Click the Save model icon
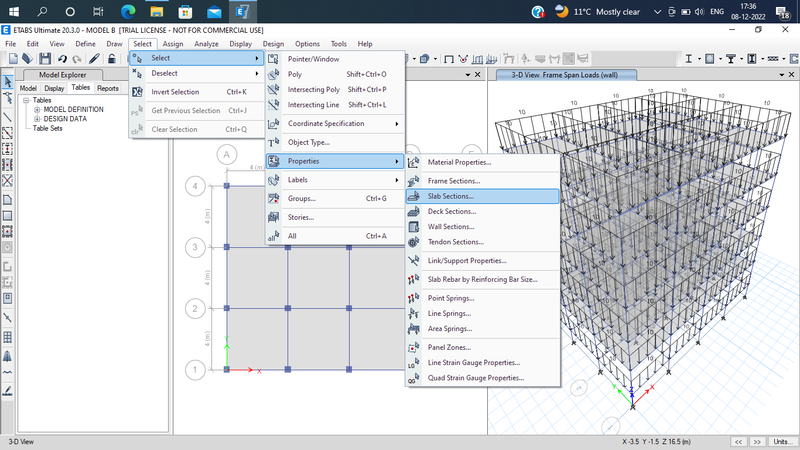 45,59
